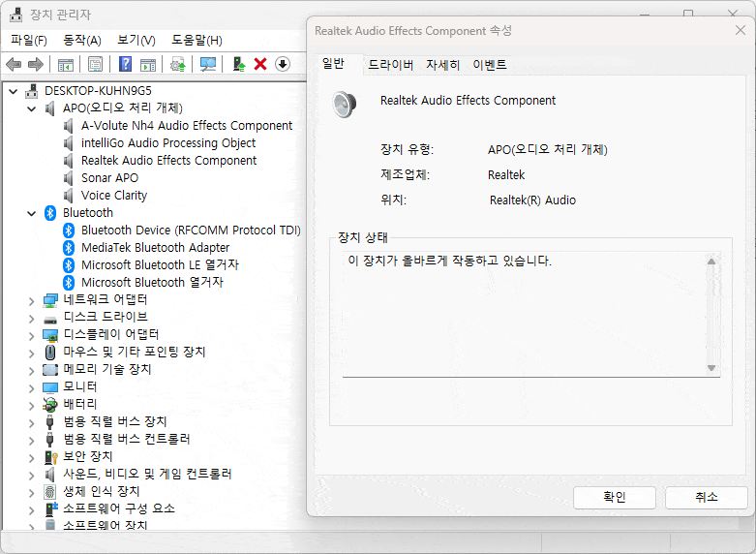Click the Scan for hardware changes icon
The height and width of the screenshot is (554, 756).
(x=208, y=64)
